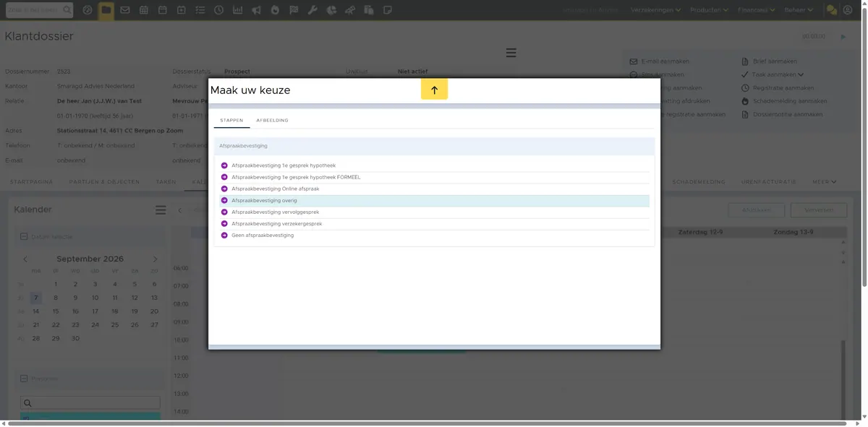
Task: Open the Klantdossier hamburger menu
Action: point(511,53)
